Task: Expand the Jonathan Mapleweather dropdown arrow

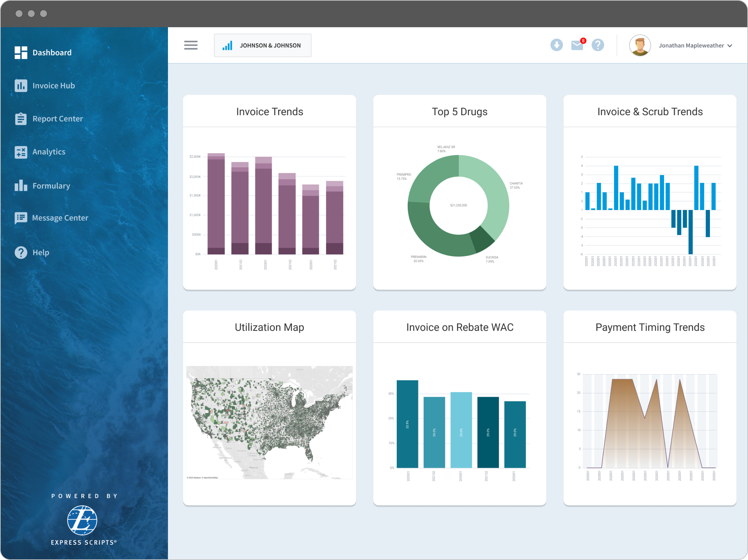Action: pyautogui.click(x=730, y=46)
